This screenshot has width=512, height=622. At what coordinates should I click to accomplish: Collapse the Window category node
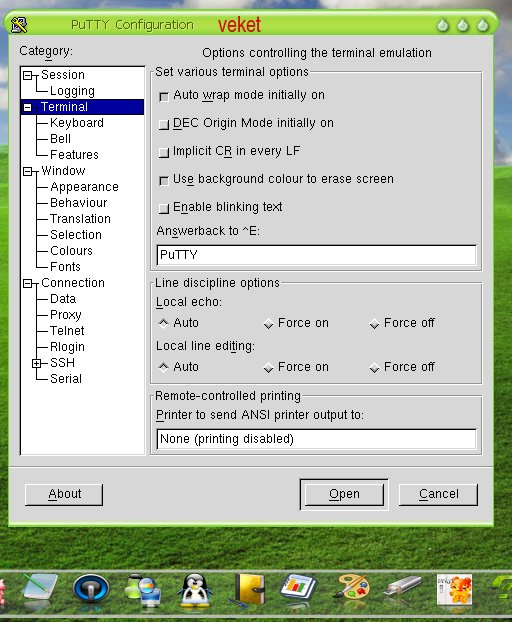coord(27,171)
